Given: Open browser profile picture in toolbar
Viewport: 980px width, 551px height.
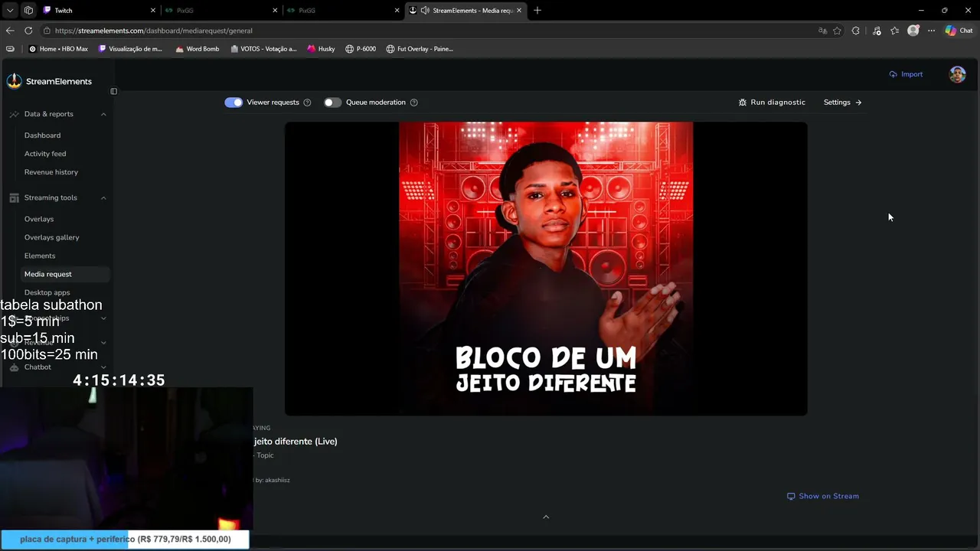Looking at the screenshot, I should pos(913,31).
